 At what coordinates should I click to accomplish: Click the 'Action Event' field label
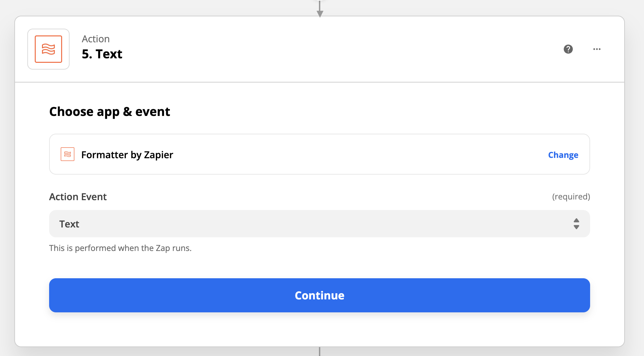pos(78,197)
